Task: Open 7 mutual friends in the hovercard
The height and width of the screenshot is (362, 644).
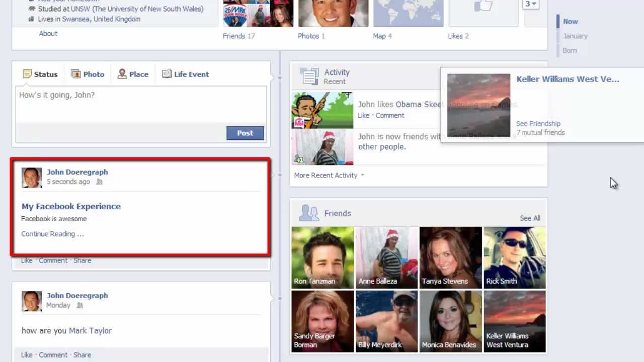Action: 540,132
